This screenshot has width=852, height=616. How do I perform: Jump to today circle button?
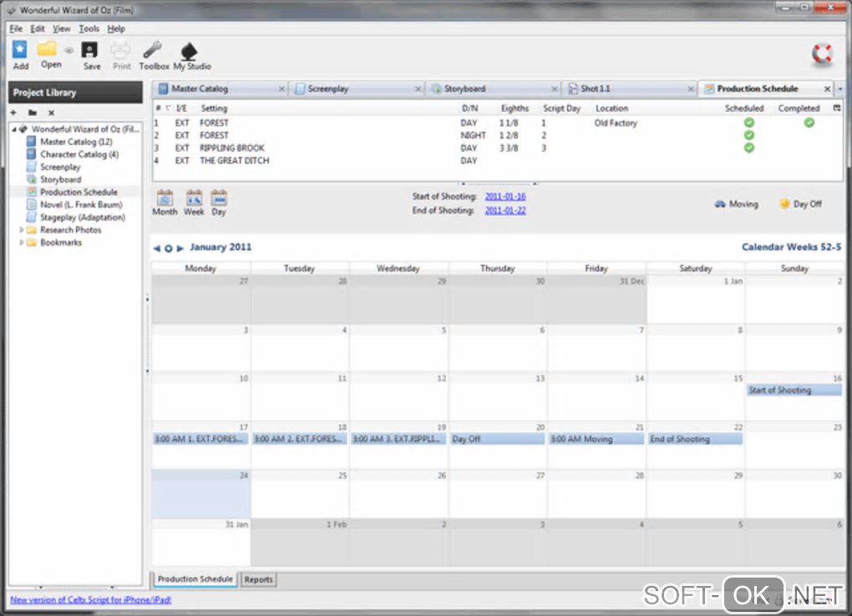click(x=169, y=248)
